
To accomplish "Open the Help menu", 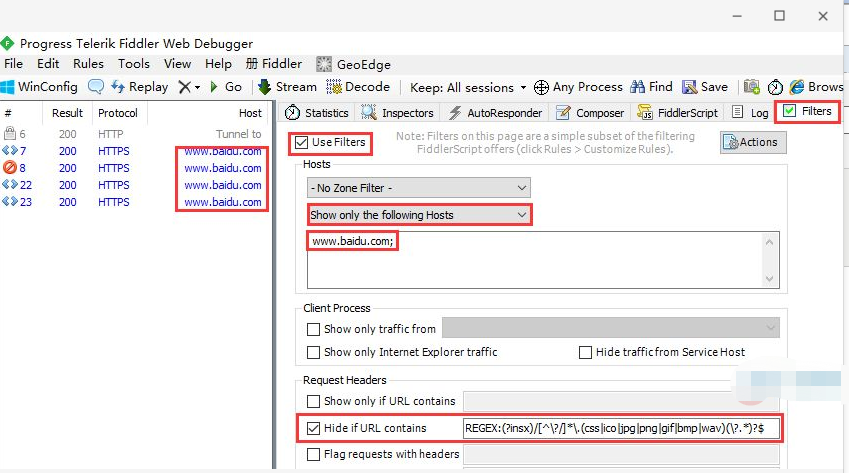I will coord(218,64).
